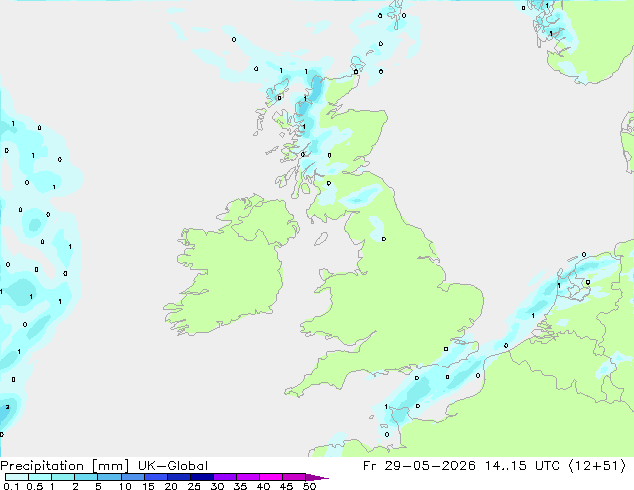Screen dimensions: 634x490
Task: Click the '0.5' legend scale value
Action: [34, 486]
